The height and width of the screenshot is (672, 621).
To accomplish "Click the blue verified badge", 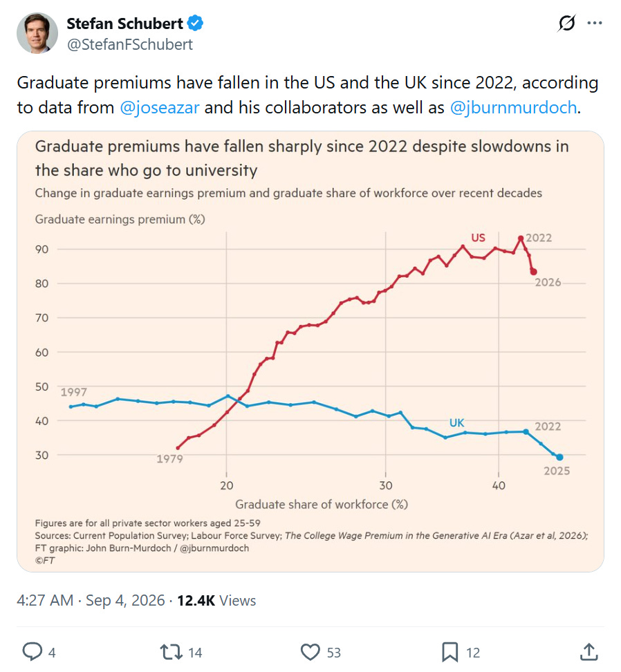I will pos(195,23).
